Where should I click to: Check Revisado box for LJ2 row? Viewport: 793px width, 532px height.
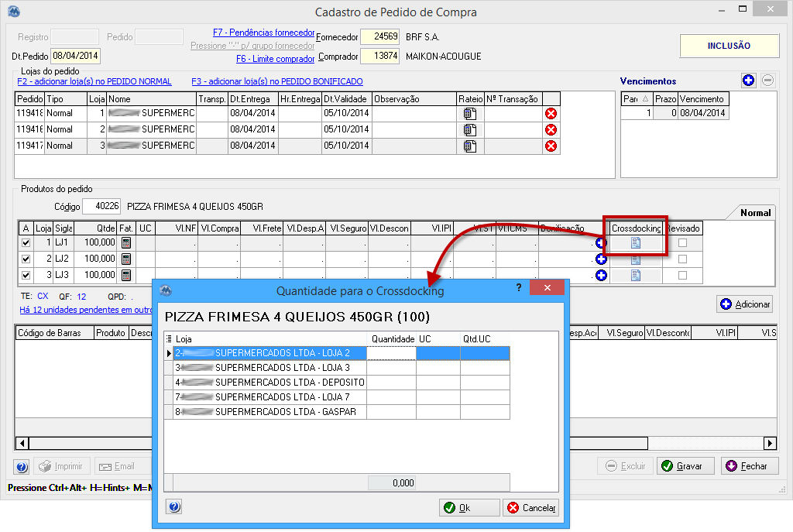[x=682, y=259]
